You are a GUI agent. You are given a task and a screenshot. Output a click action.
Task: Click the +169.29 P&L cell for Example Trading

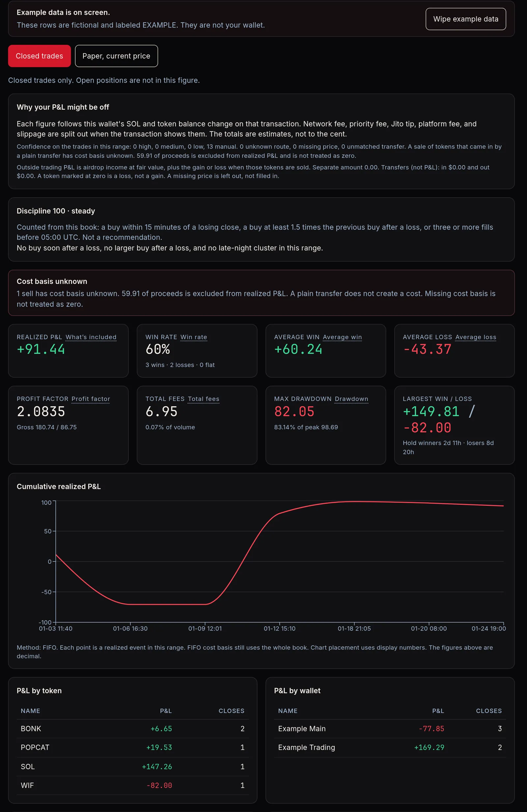[x=429, y=747]
